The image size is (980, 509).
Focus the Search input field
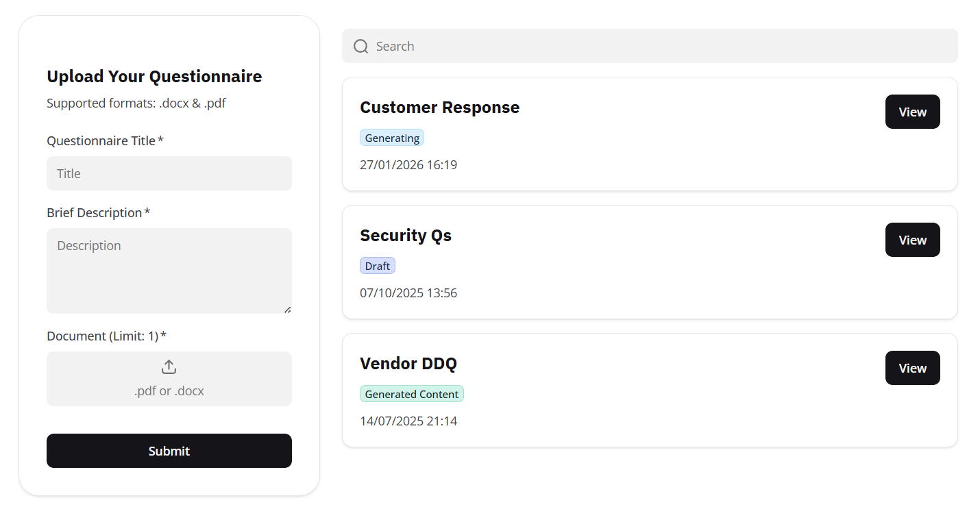[x=658, y=46]
